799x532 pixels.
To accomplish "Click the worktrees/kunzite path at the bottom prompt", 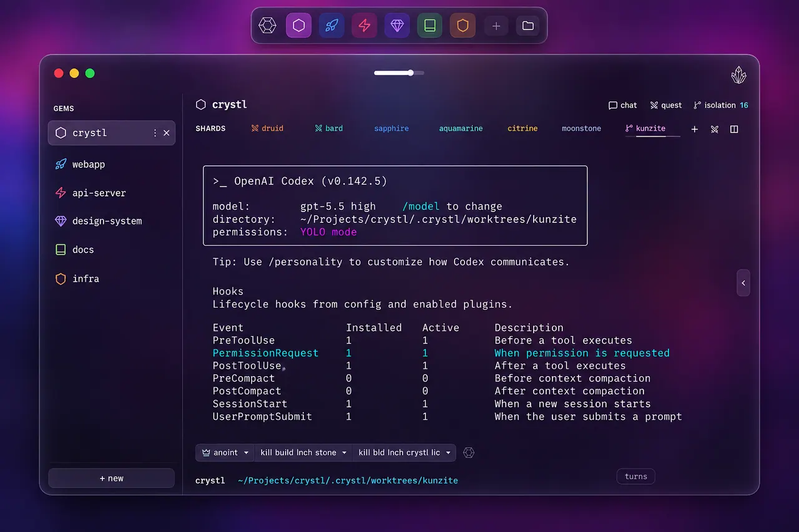I will pyautogui.click(x=348, y=481).
